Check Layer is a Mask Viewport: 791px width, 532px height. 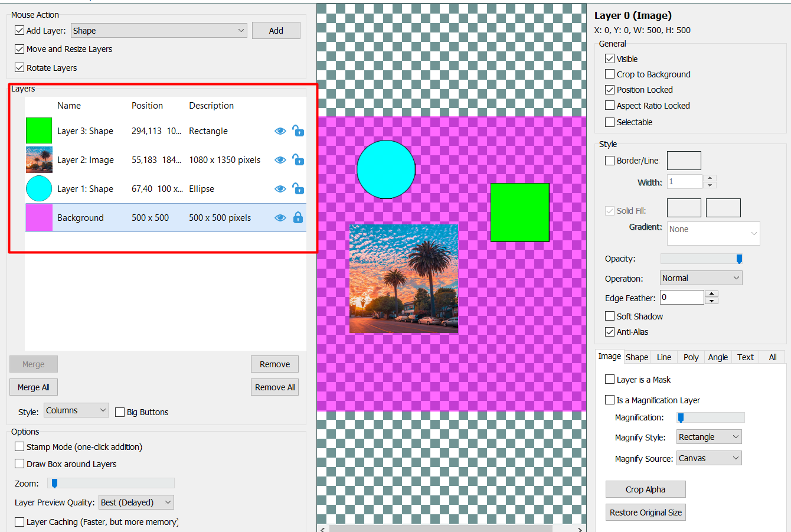click(x=610, y=379)
